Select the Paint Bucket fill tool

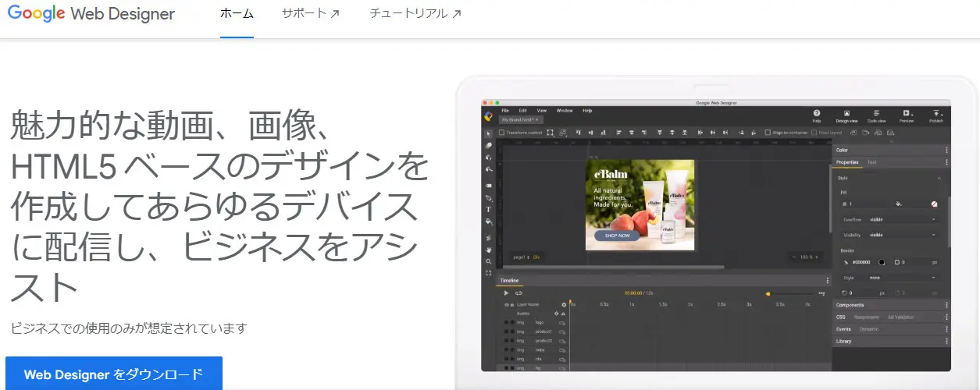pos(489,222)
